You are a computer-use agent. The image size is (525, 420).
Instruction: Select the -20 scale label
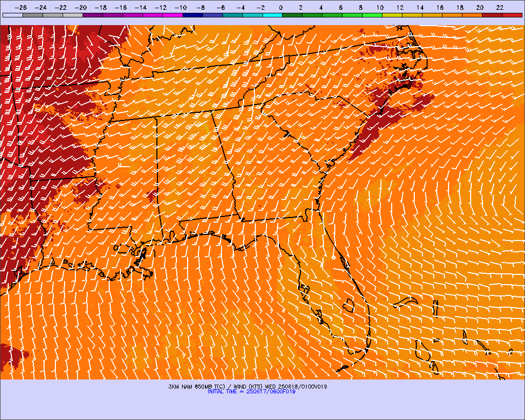[81, 7]
